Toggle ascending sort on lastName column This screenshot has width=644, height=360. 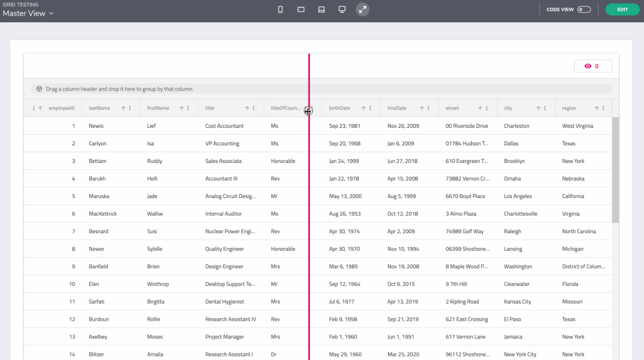coord(122,108)
